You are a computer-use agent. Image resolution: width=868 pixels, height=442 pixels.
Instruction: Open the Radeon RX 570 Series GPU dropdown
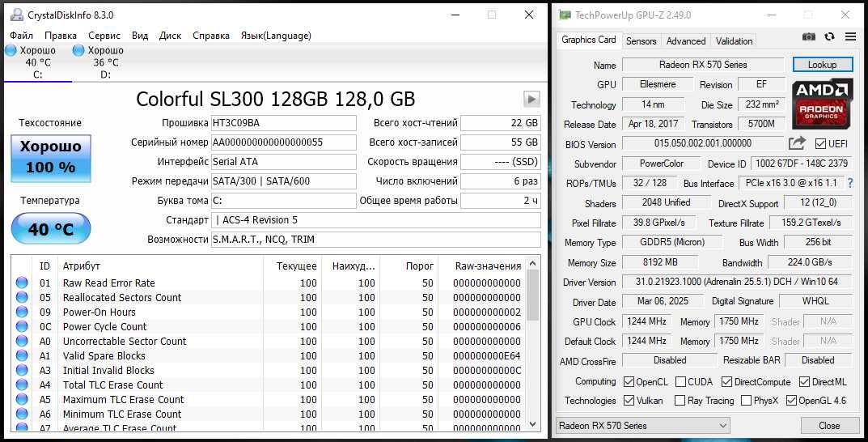pyautogui.click(x=642, y=425)
